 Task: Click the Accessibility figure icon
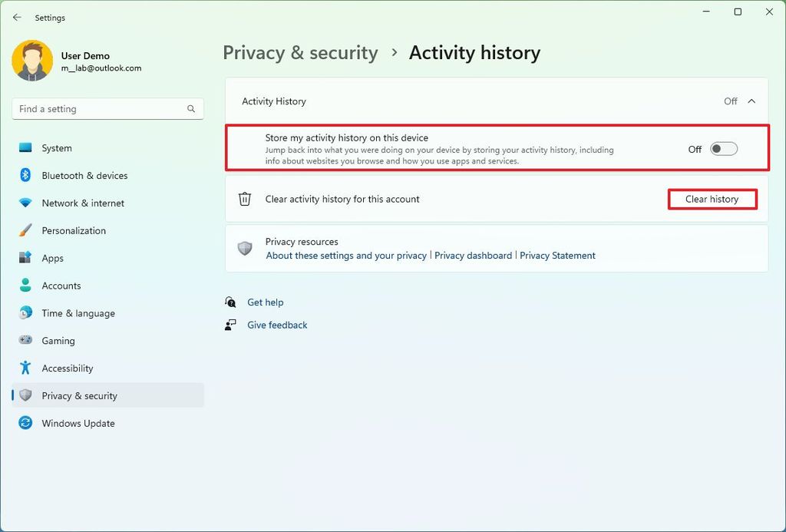coord(25,368)
